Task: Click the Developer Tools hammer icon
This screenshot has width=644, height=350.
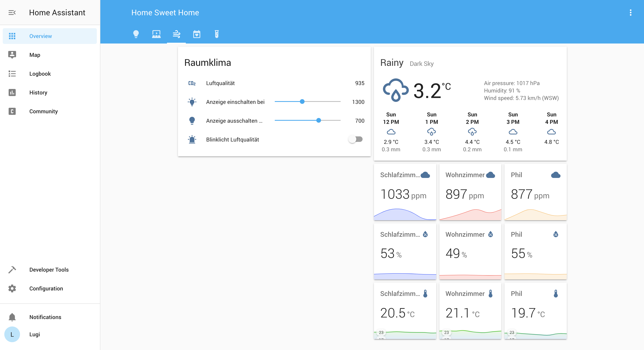Action: pos(12,269)
